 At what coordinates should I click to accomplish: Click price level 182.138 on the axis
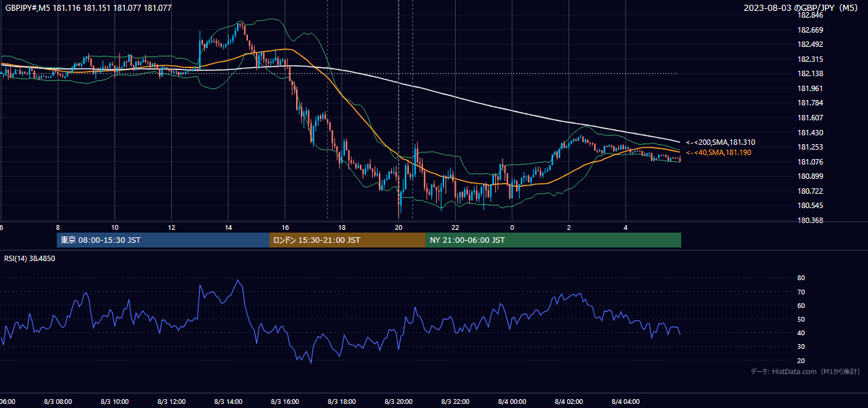(x=810, y=74)
